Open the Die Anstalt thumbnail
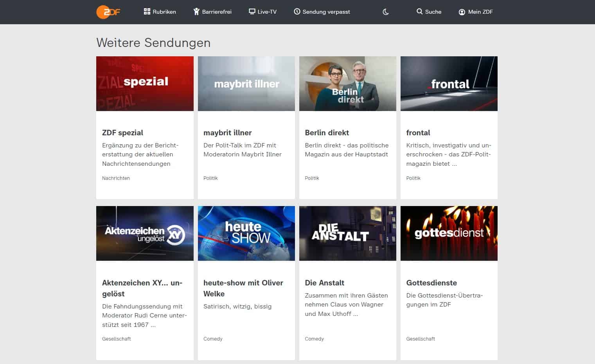The height and width of the screenshot is (364, 595). tap(348, 233)
